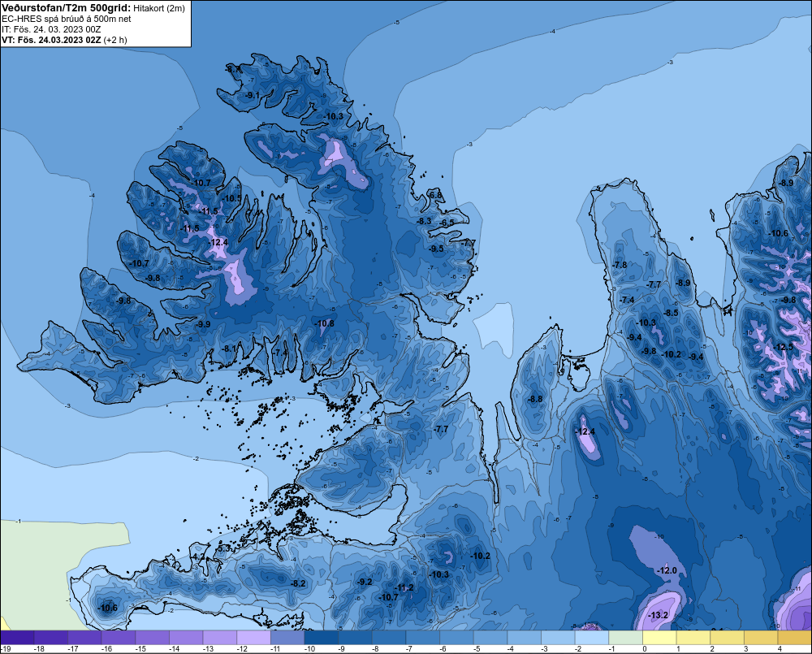Click the orange swatch right of legend value 4
The image size is (812, 654).
(795, 637)
